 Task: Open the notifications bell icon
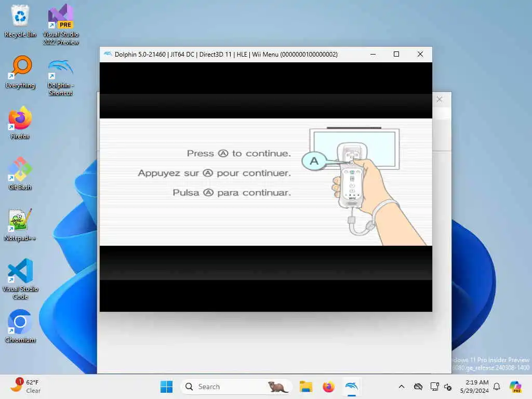pyautogui.click(x=497, y=387)
